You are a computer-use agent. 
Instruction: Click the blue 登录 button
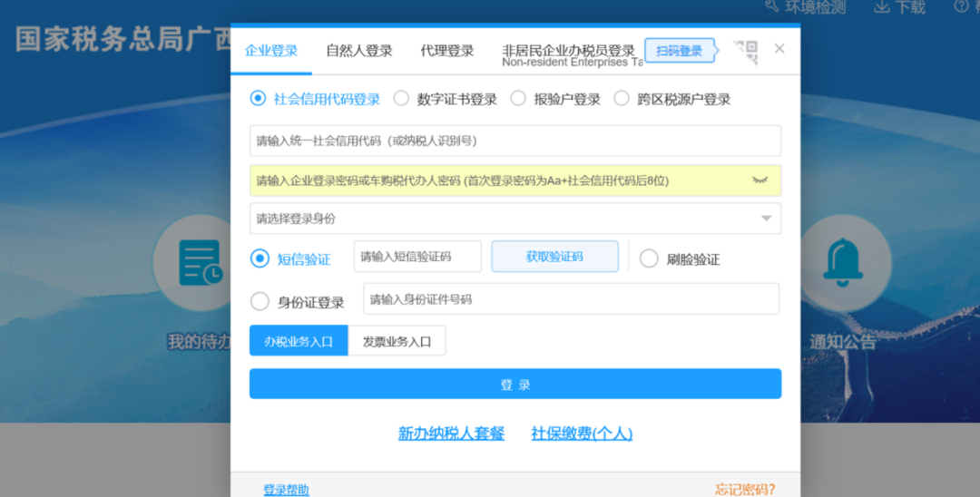tap(515, 385)
